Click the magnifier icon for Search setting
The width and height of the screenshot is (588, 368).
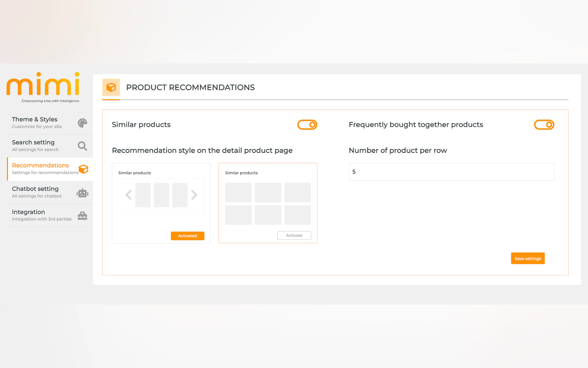coord(82,146)
